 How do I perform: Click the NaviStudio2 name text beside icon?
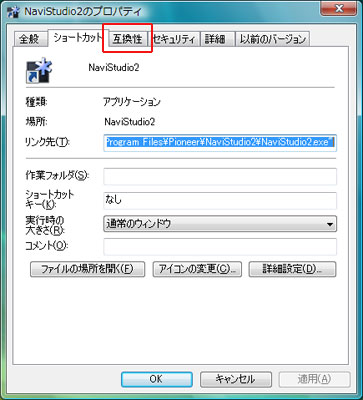pyautogui.click(x=113, y=68)
